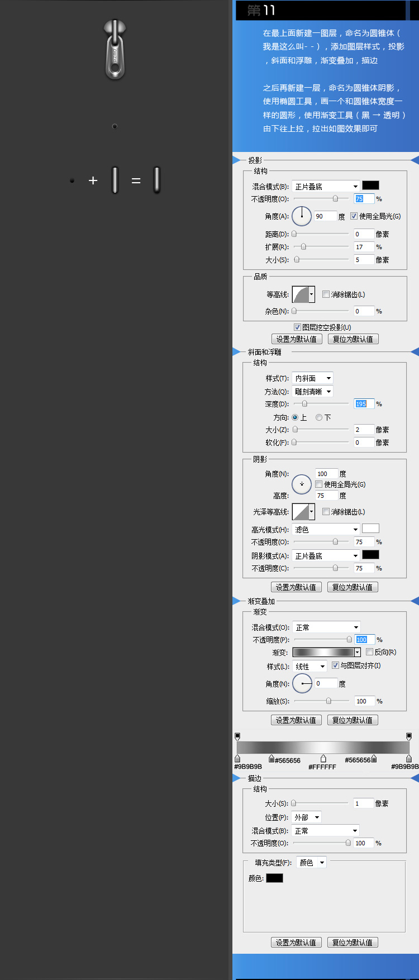Image resolution: width=419 pixels, height=980 pixels.
Task: Click the drop shadow angle dial
Action: (302, 216)
